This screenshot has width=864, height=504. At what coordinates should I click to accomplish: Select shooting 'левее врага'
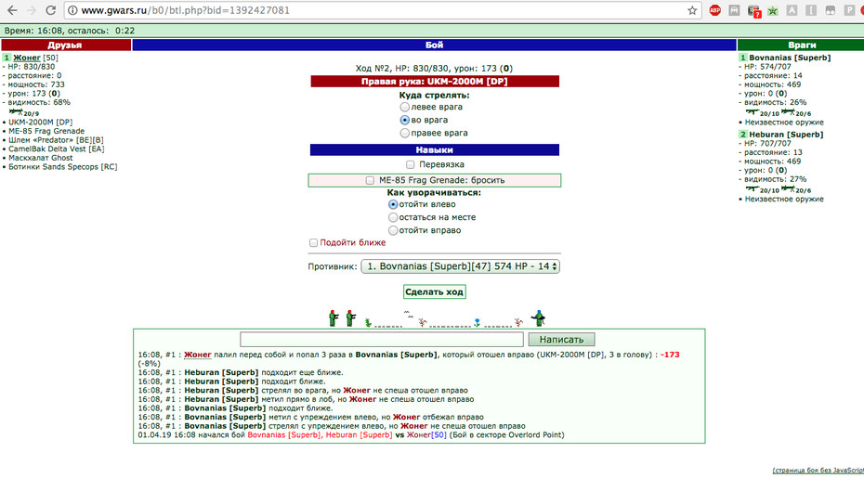[x=405, y=107]
